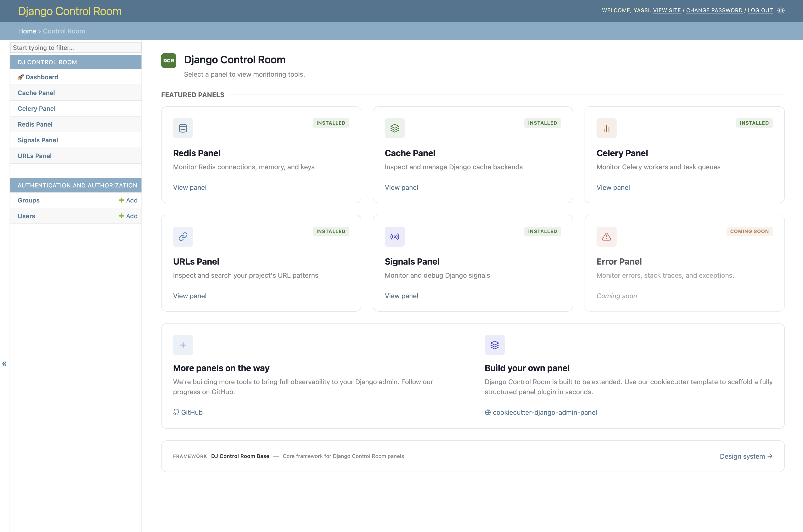
Task: Click View panel on the URLs Panel card
Action: pyautogui.click(x=190, y=296)
